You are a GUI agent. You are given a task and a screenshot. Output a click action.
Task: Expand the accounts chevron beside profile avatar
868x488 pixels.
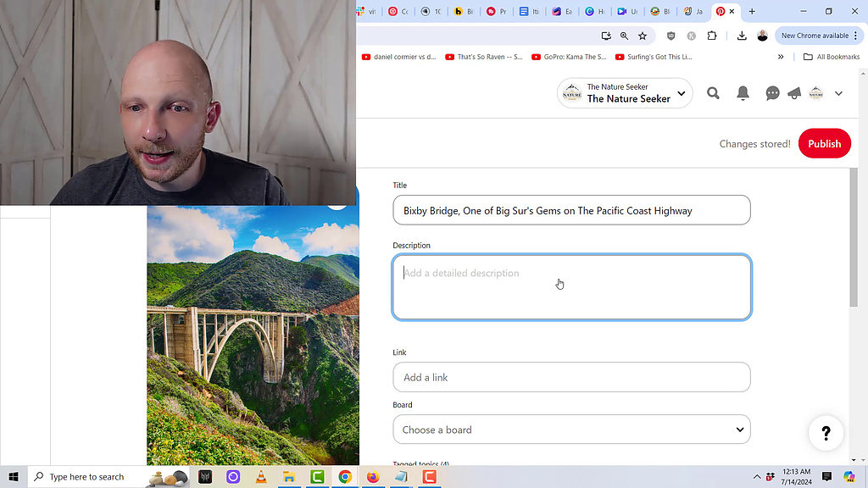tap(838, 93)
